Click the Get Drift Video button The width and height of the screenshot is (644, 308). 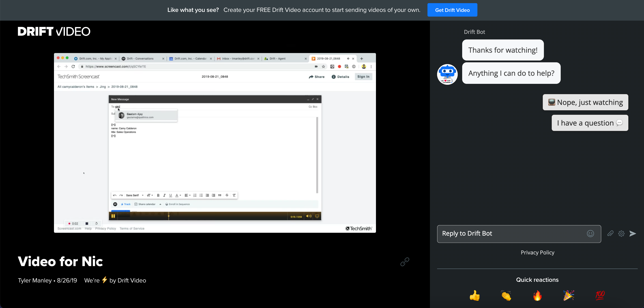tap(452, 10)
